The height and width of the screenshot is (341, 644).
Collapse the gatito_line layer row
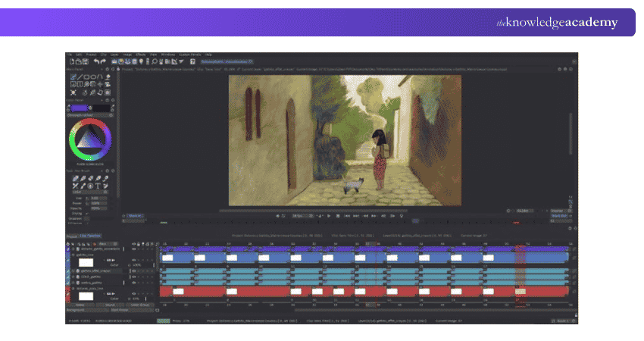[73, 255]
